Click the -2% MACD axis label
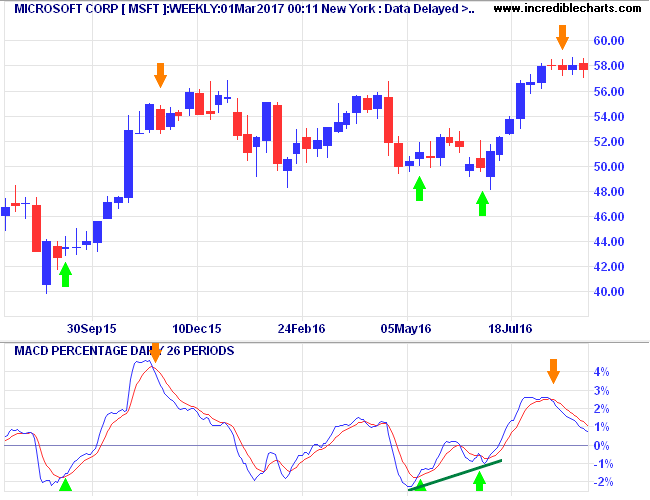This screenshot has width=650, height=500. pyautogui.click(x=603, y=483)
